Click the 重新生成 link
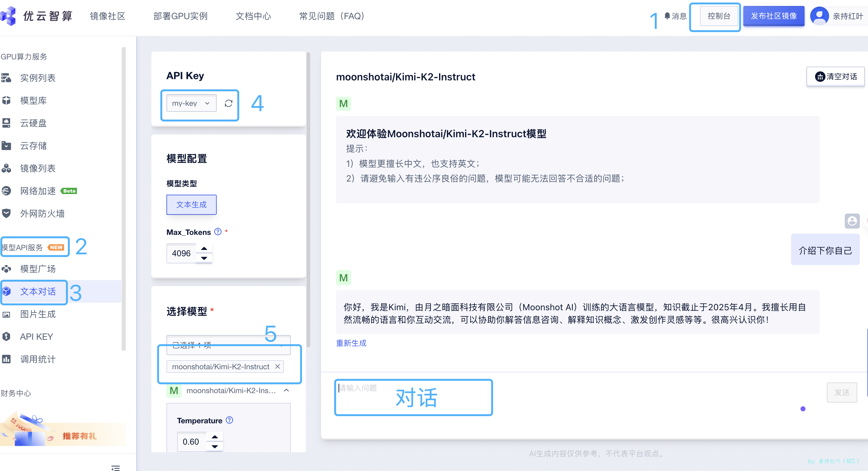Viewport: 868px width, 471px height. [x=351, y=343]
